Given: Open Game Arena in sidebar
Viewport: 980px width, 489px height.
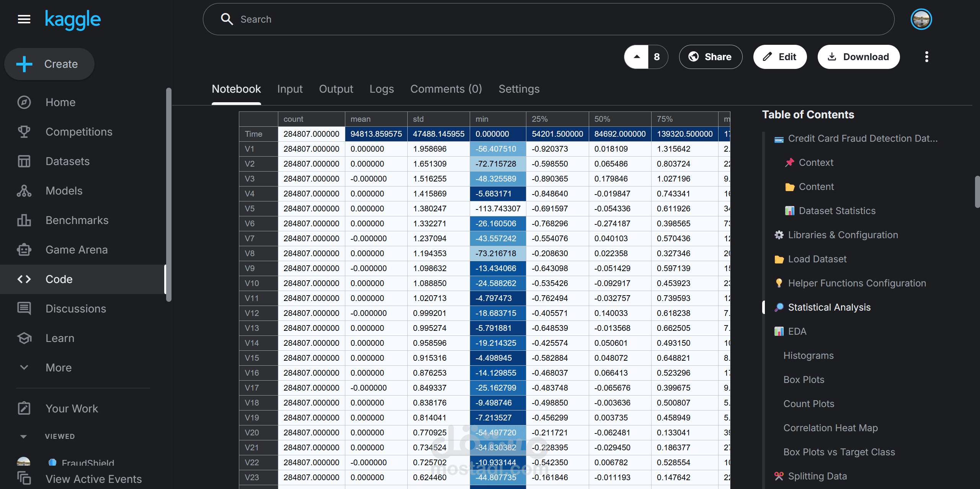Looking at the screenshot, I should pyautogui.click(x=77, y=250).
